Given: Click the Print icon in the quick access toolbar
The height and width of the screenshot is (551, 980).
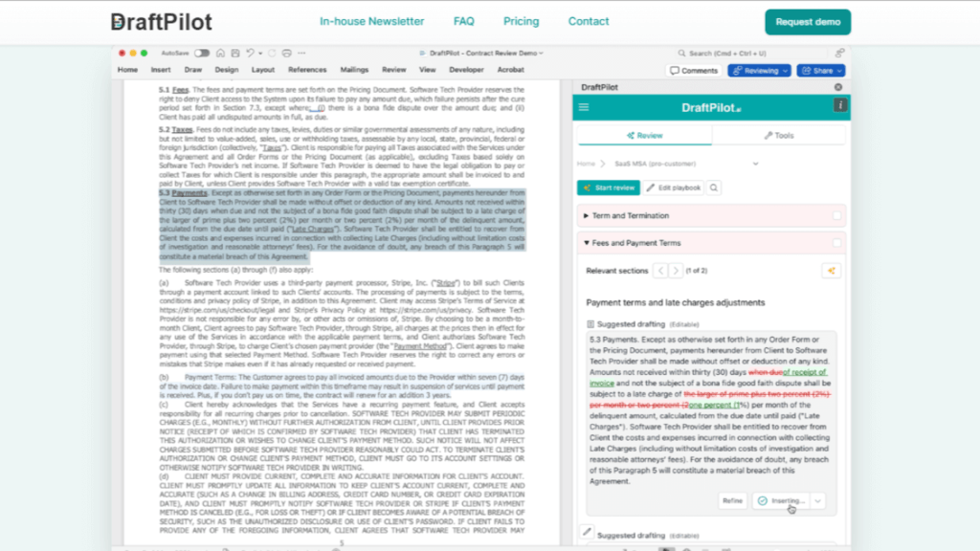Looking at the screenshot, I should [287, 54].
